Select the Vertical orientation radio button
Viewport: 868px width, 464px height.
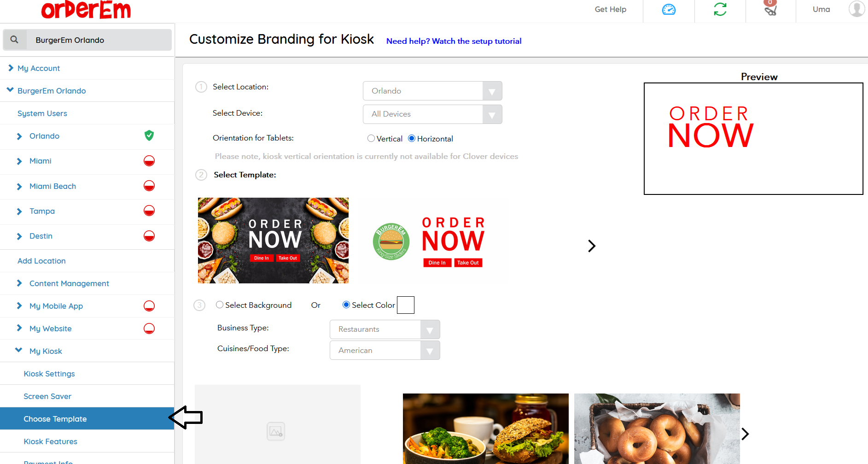click(x=371, y=138)
